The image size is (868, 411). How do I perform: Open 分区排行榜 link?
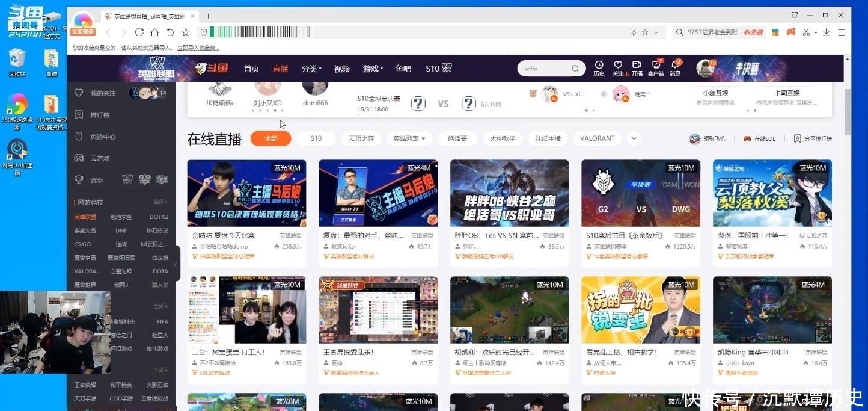[813, 139]
